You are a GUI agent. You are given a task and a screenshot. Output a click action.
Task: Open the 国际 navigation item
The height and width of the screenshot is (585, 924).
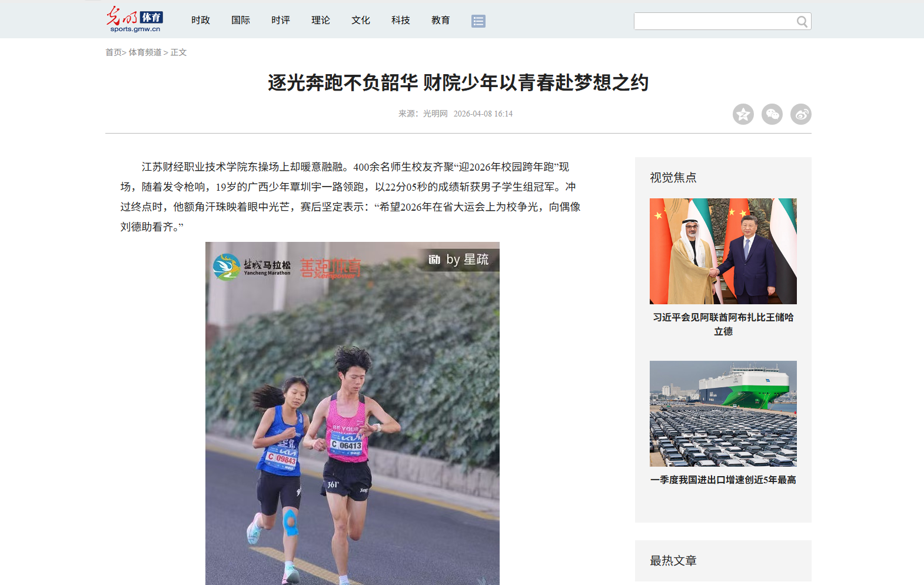[x=241, y=20]
